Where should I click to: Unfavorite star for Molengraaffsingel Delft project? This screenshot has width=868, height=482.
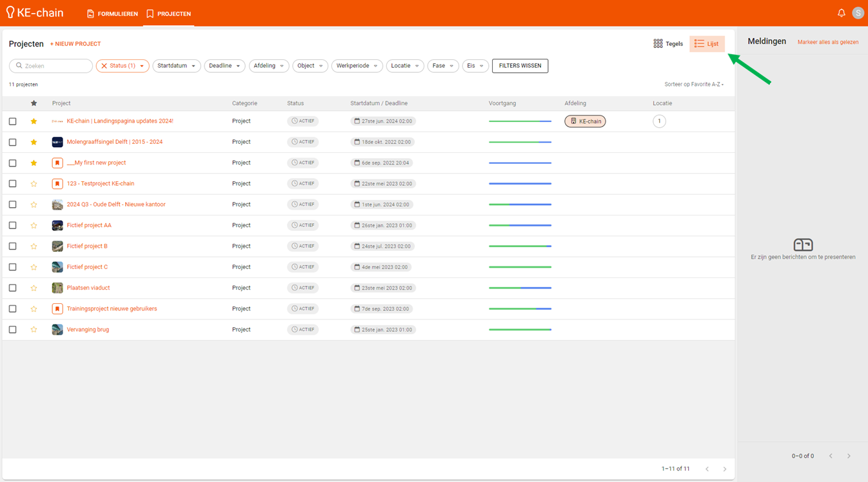34,142
